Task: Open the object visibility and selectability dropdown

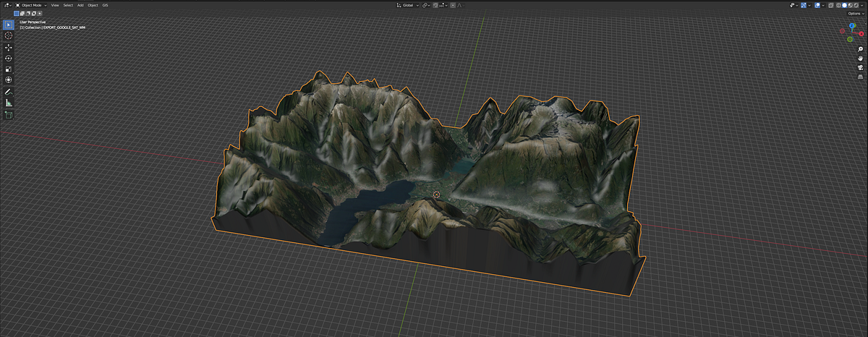Action: (793, 5)
